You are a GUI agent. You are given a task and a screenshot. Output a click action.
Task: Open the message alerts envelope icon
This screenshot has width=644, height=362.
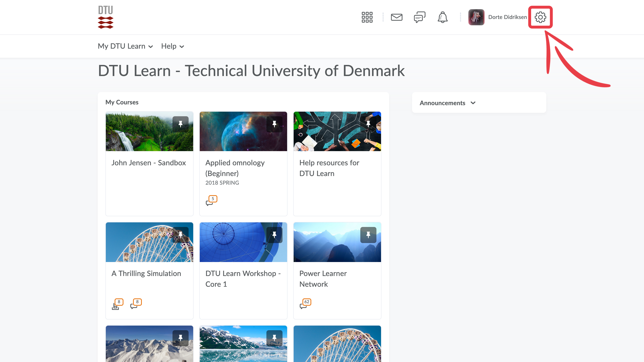(x=397, y=17)
